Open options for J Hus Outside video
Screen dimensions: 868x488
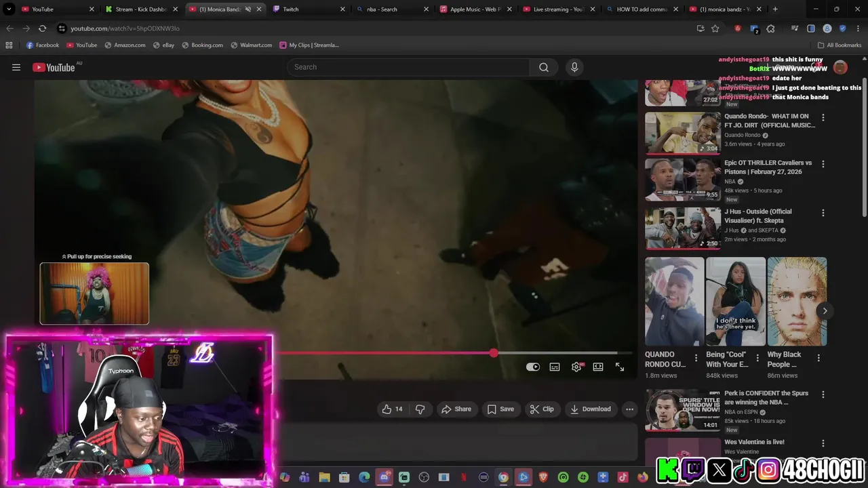click(823, 213)
